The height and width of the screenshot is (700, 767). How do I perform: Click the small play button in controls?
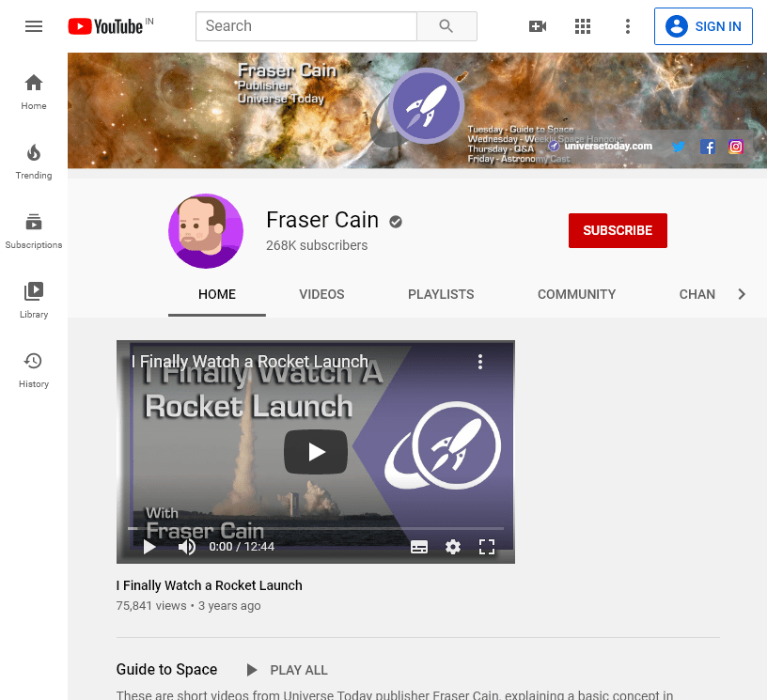point(149,547)
